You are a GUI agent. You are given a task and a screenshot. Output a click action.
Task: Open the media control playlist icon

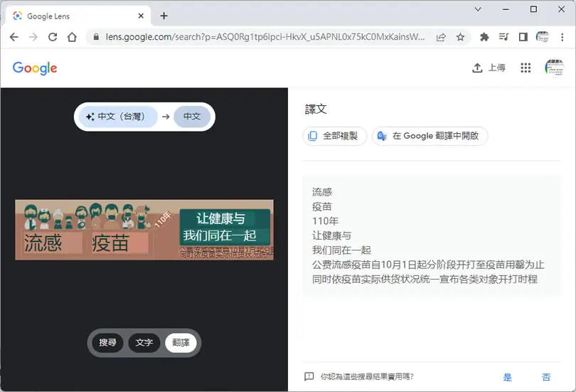pyautogui.click(x=503, y=37)
